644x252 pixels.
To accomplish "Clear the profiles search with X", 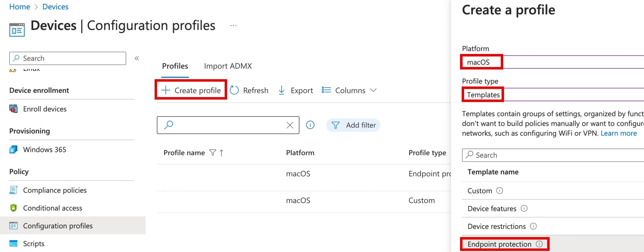I will tap(290, 125).
